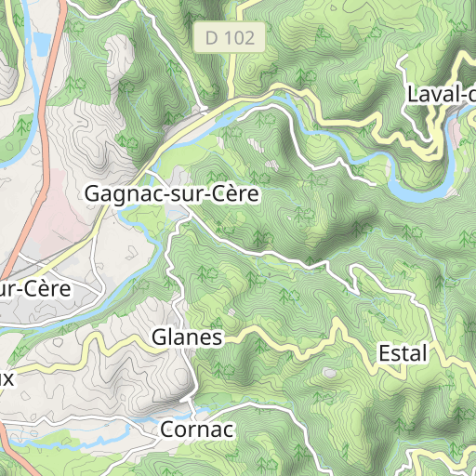Click the D 102 road shield
This screenshot has height=476, width=476.
point(230,37)
